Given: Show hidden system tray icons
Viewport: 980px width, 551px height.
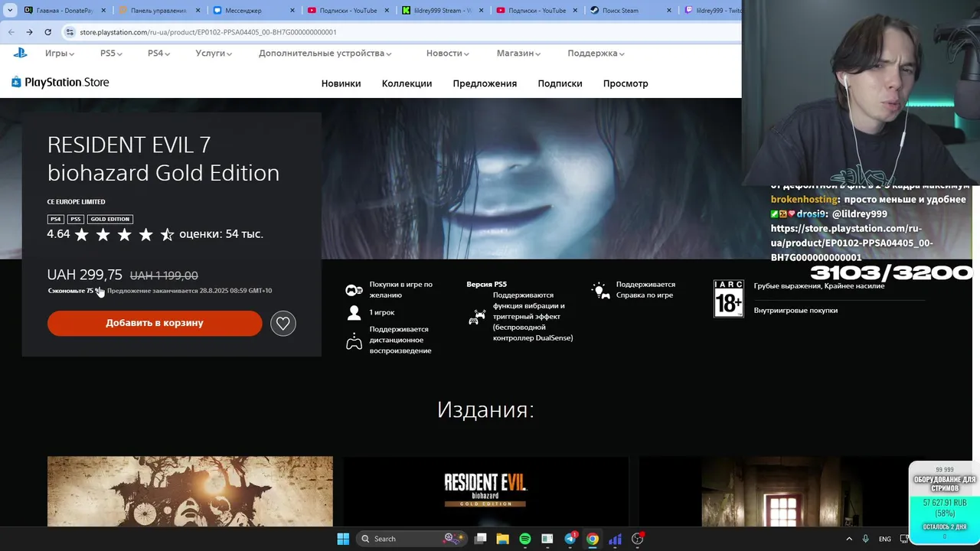Looking at the screenshot, I should 848,539.
